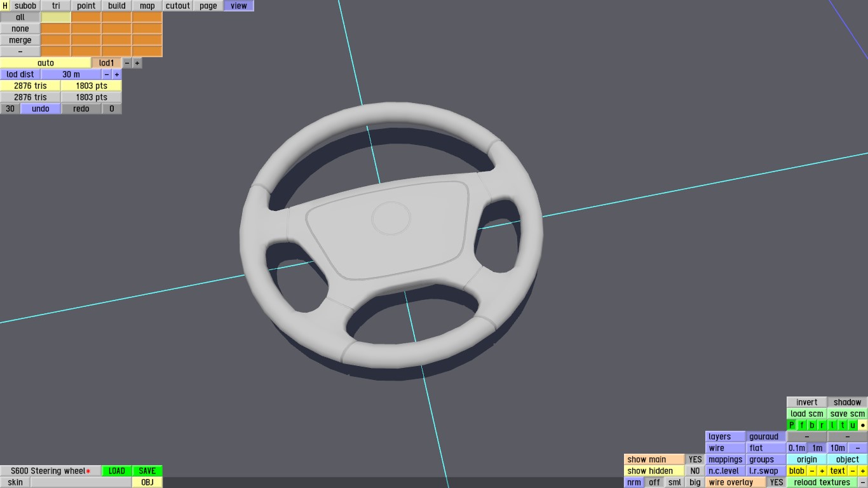Select the view tab
Screen dimensions: 868x488
pos(239,6)
